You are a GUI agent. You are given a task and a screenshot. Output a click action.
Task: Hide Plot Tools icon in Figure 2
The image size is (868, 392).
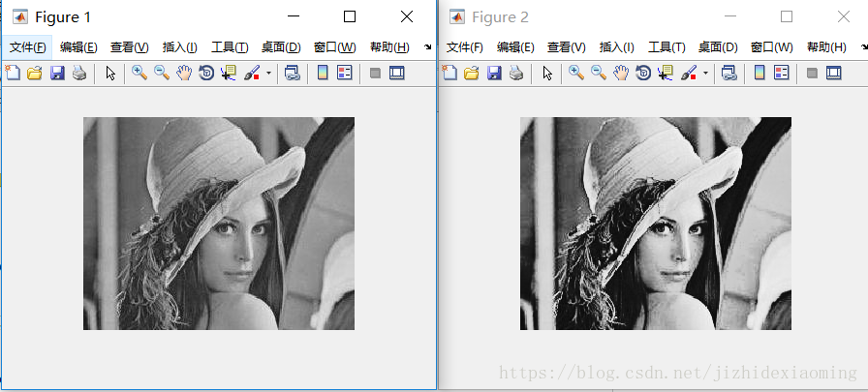[812, 73]
